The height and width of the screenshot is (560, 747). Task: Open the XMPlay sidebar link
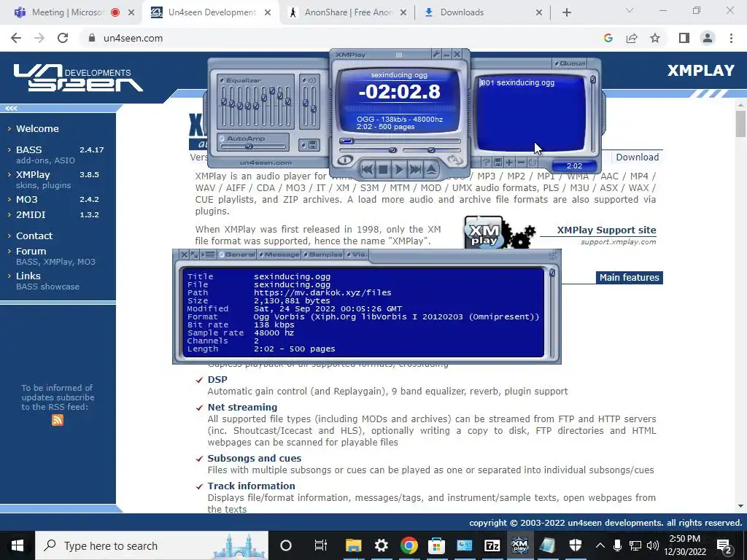(33, 174)
